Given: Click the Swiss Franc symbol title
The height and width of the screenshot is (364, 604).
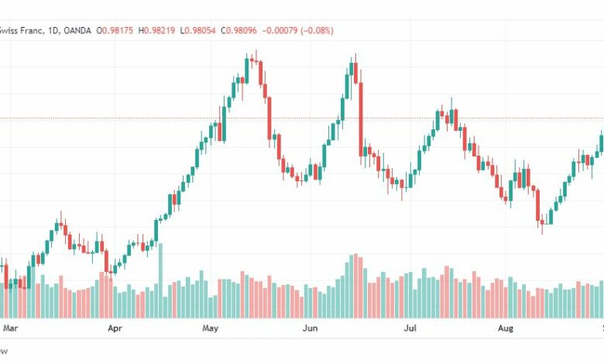Looking at the screenshot, I should click(x=22, y=30).
